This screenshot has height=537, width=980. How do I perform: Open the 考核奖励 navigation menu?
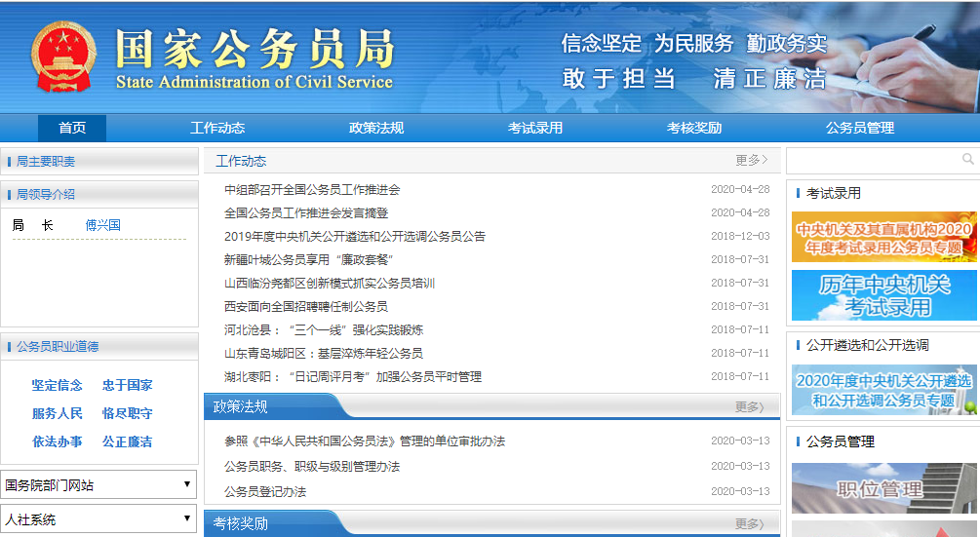pos(693,128)
